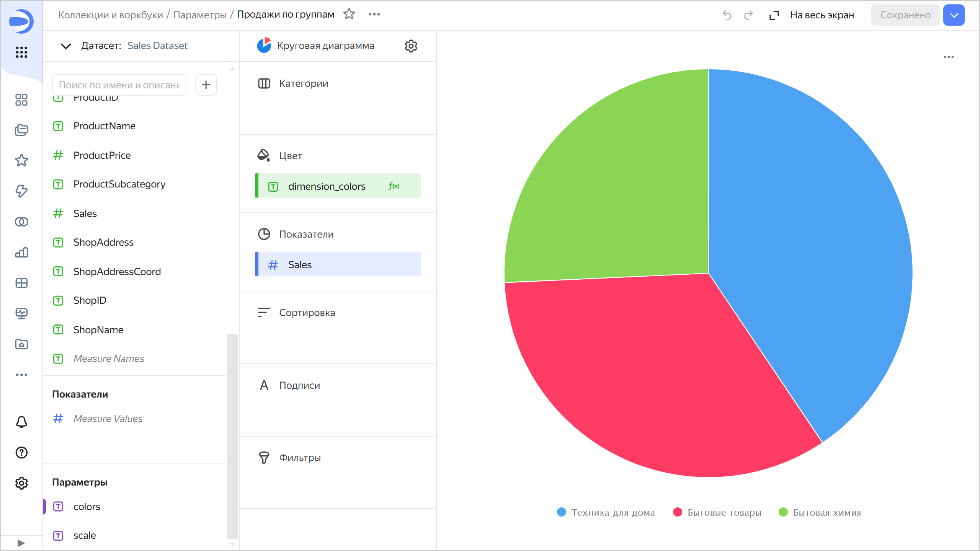Click the add field plus button
This screenshot has width=980, height=551.
tap(206, 85)
